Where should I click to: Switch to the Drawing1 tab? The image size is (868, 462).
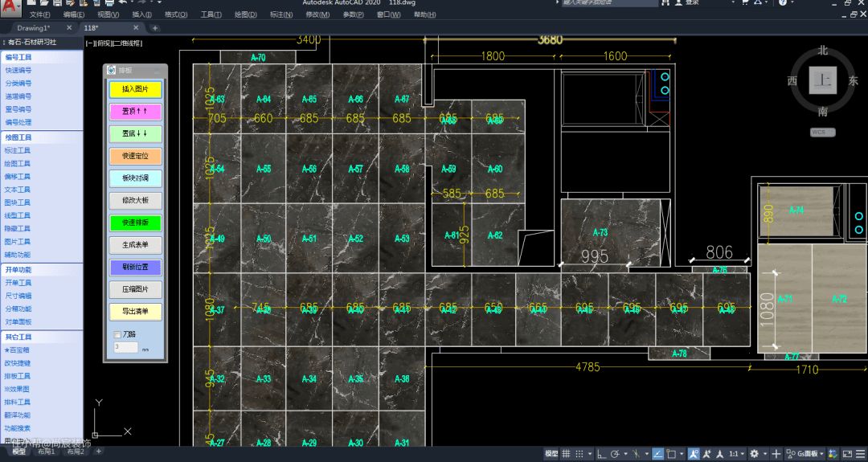coord(33,28)
